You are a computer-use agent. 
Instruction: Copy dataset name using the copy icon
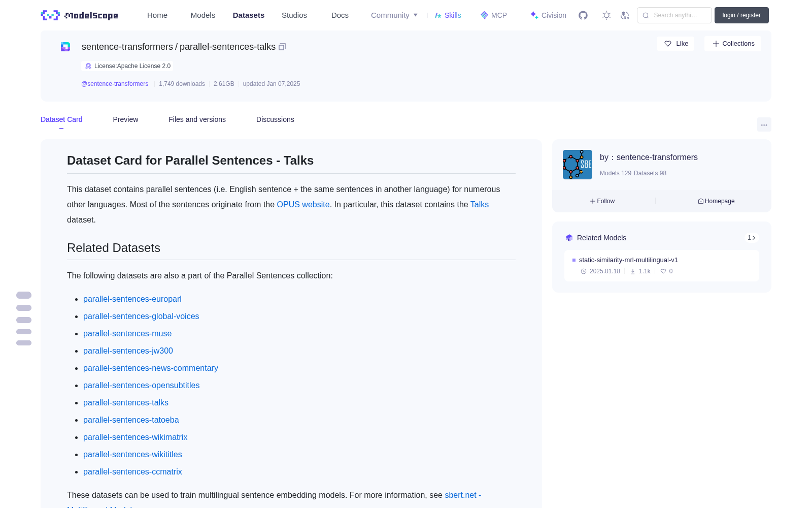282,47
